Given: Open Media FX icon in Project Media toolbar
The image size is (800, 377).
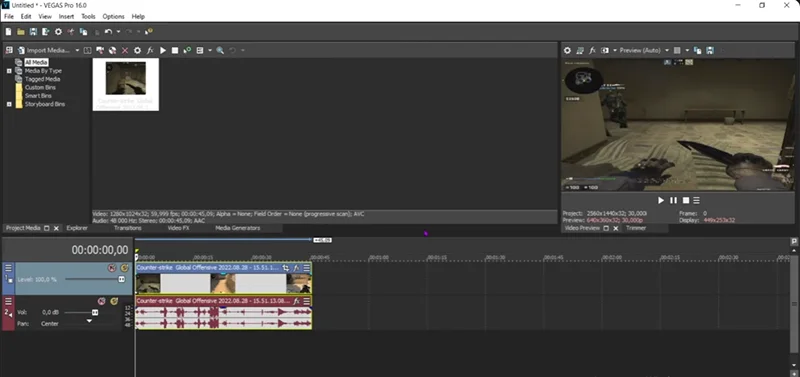Looking at the screenshot, I should point(150,51).
